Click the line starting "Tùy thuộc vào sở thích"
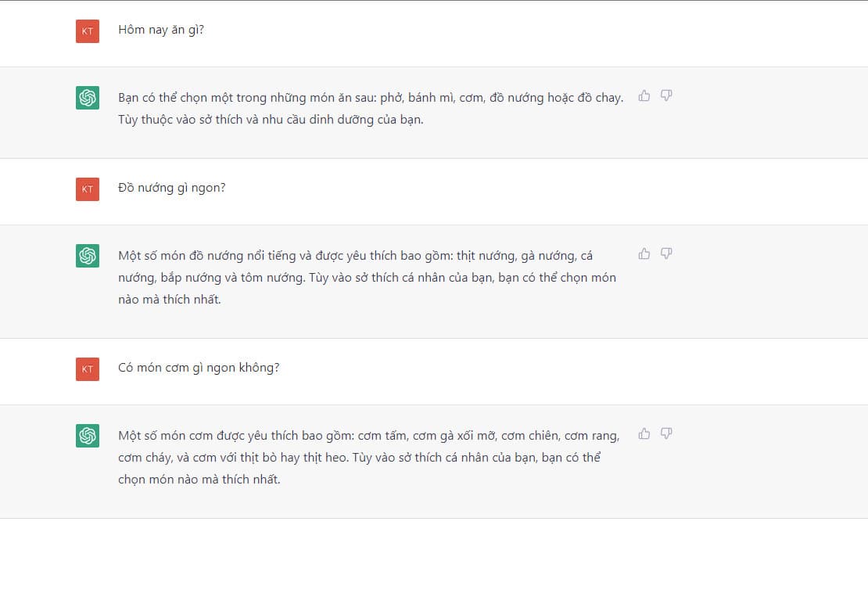 click(271, 120)
